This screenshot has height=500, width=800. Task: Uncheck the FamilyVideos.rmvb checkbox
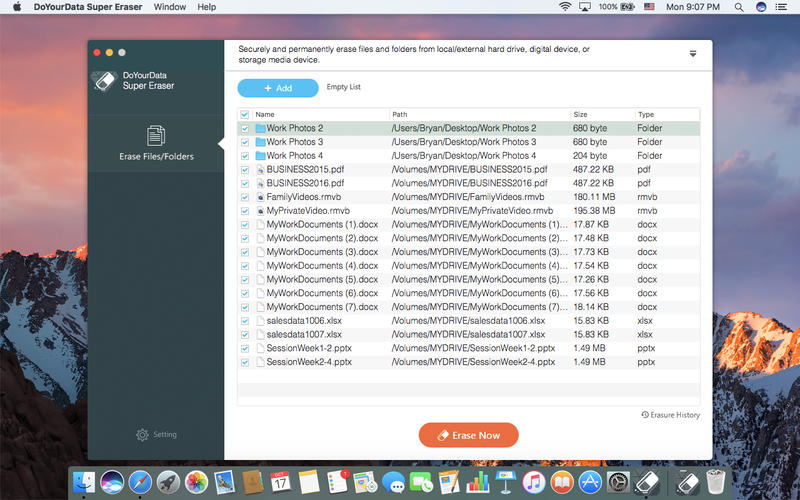pos(245,197)
